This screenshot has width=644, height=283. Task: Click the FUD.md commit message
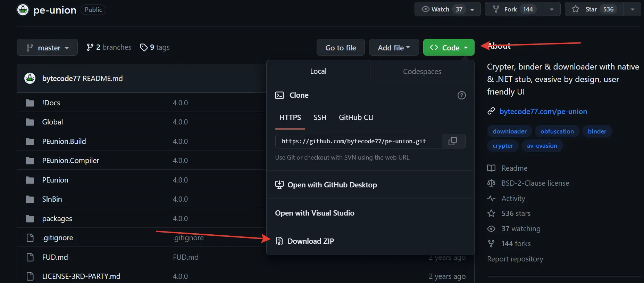pyautogui.click(x=186, y=257)
